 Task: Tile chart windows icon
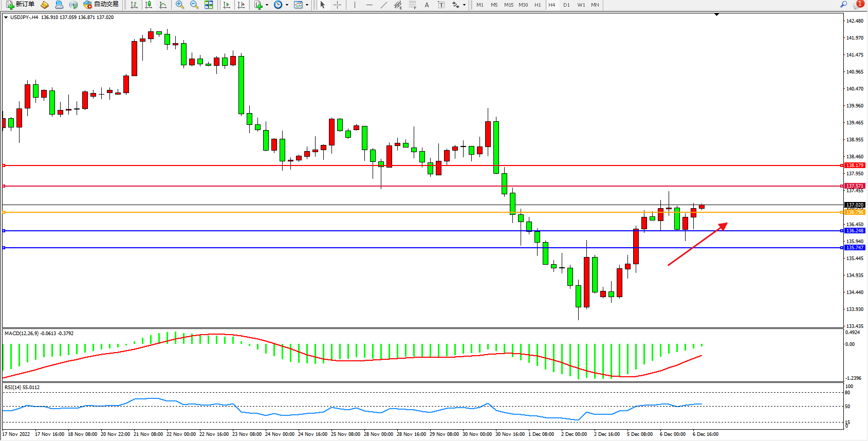209,5
